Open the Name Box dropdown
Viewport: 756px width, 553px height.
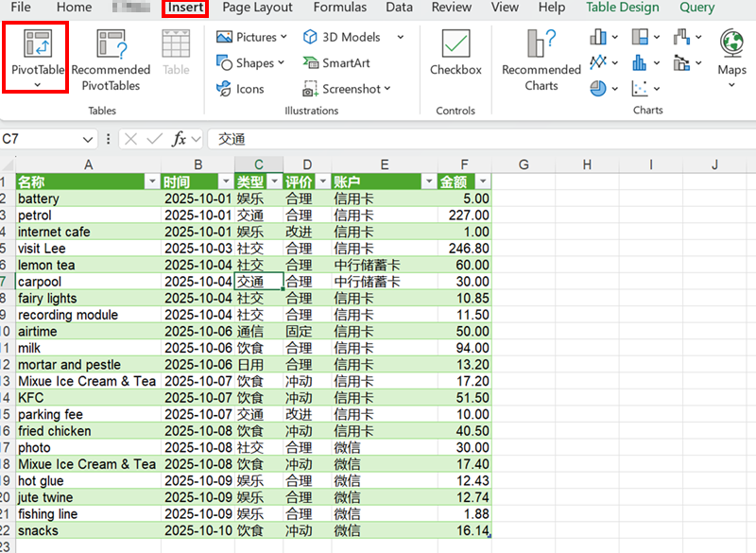(87, 140)
